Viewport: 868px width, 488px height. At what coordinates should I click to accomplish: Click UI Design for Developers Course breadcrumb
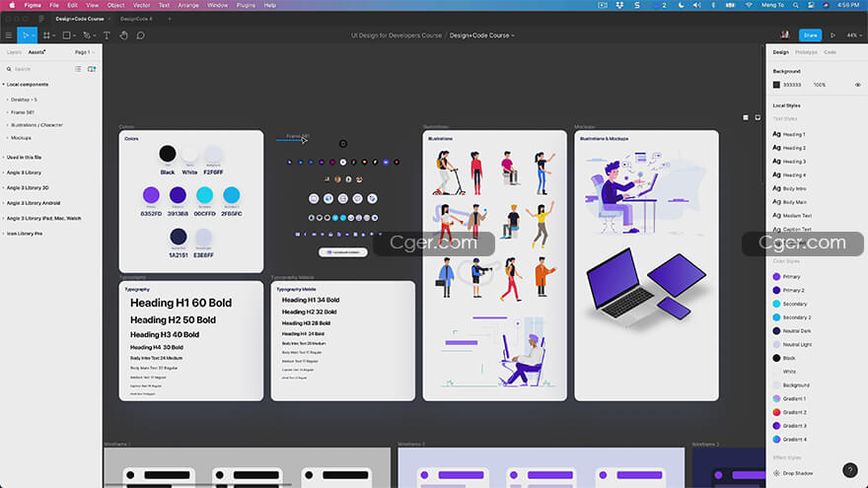[397, 35]
